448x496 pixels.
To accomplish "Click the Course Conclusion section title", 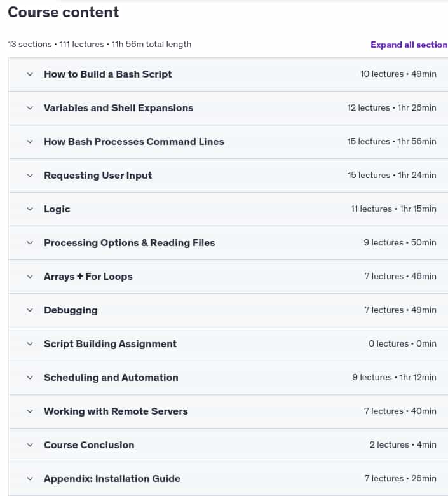I will pyautogui.click(x=89, y=445).
